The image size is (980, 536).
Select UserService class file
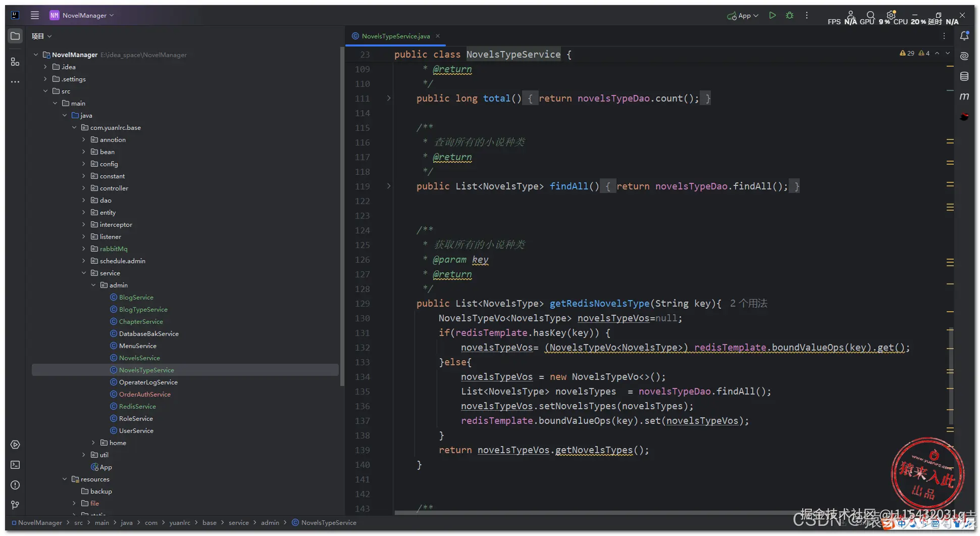tap(136, 430)
